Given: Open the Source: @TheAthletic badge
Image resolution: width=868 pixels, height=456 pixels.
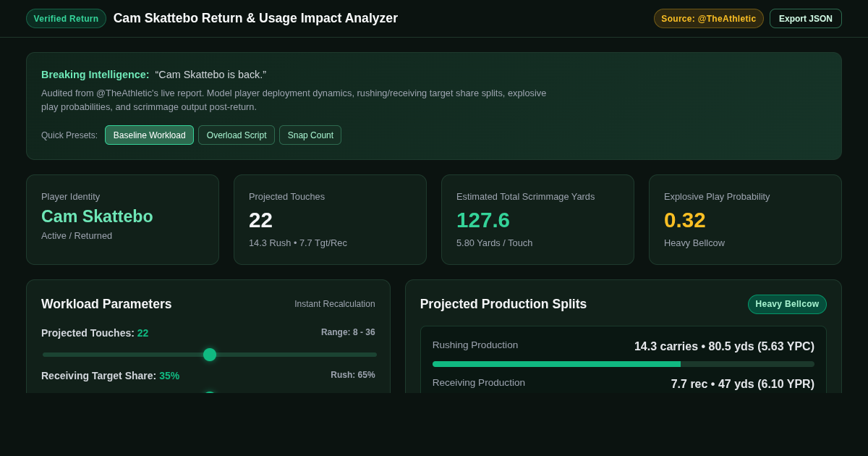Looking at the screenshot, I should click(x=709, y=19).
